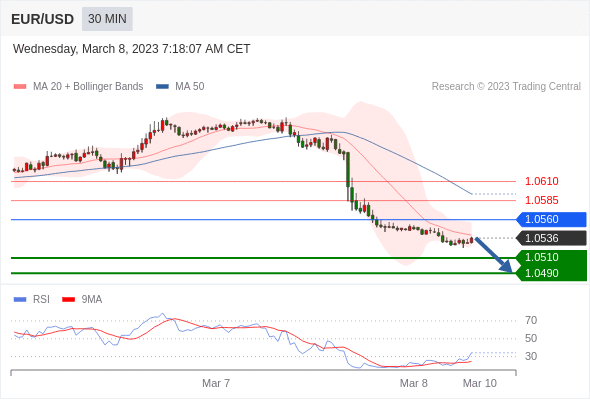Viewport: 590px width, 400px height.
Task: Select the 1.0560 pivot price tag
Action: tap(551, 219)
